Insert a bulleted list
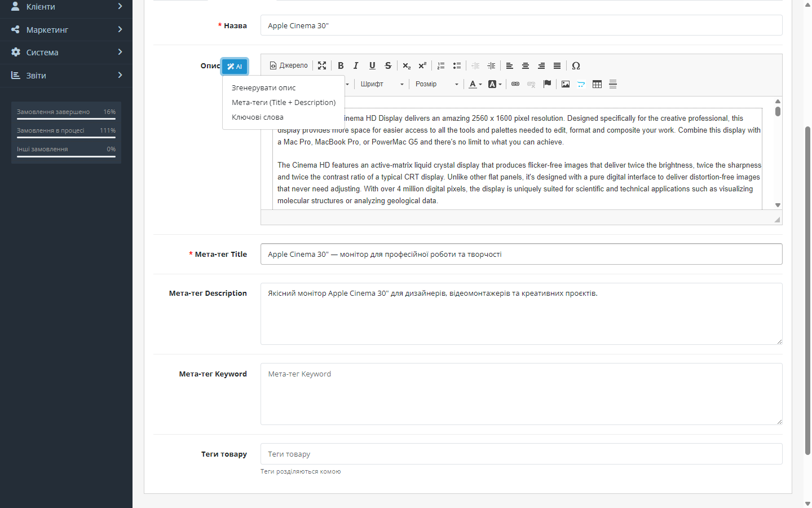 point(457,65)
